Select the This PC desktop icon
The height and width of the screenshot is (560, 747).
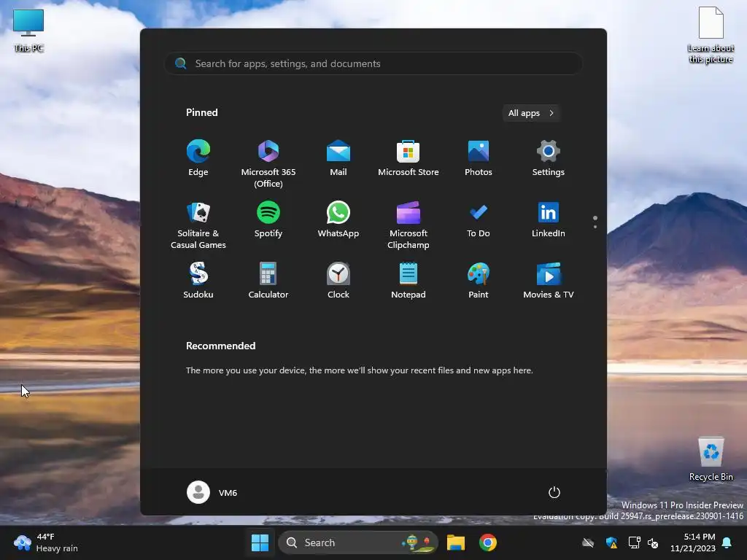pos(28,31)
